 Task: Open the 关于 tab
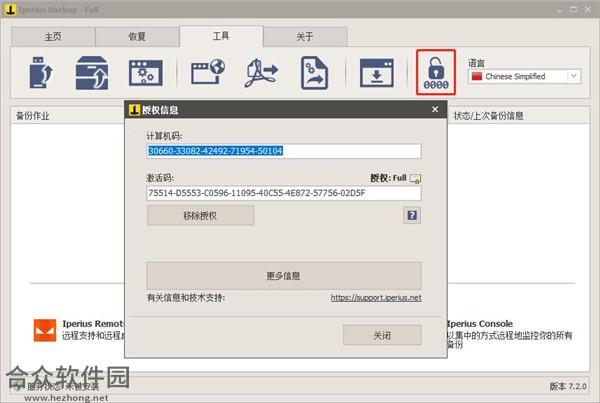click(x=305, y=37)
